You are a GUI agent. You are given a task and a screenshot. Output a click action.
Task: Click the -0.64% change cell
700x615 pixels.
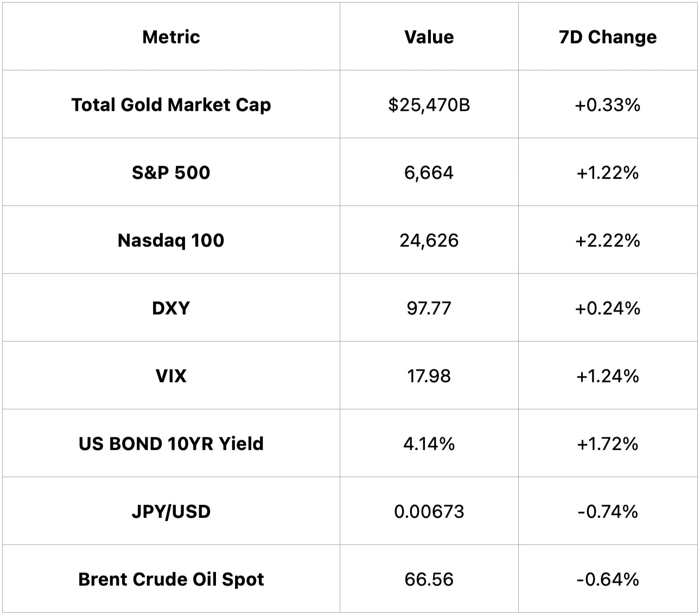click(608, 579)
